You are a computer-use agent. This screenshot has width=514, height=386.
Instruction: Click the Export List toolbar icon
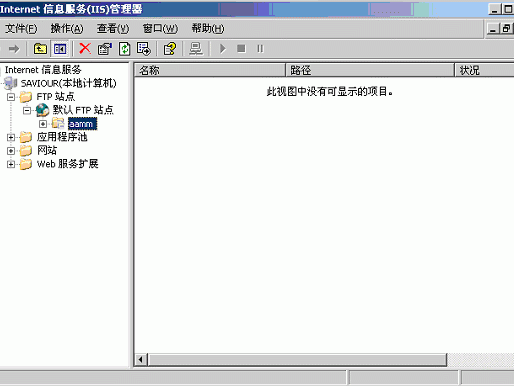point(144,49)
